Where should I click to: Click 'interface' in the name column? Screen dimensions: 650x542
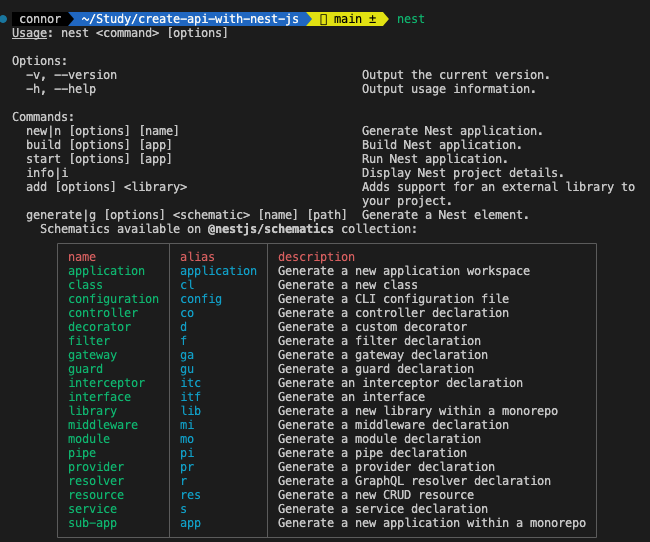point(99,397)
